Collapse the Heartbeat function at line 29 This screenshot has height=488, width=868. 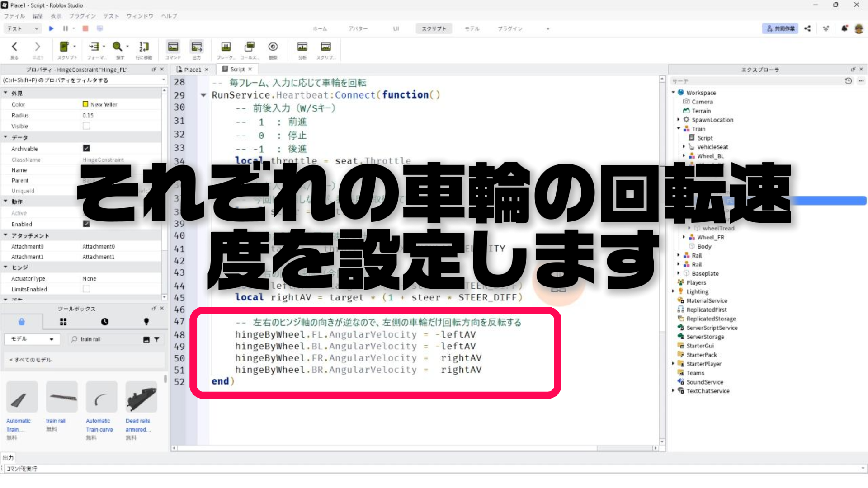click(203, 95)
